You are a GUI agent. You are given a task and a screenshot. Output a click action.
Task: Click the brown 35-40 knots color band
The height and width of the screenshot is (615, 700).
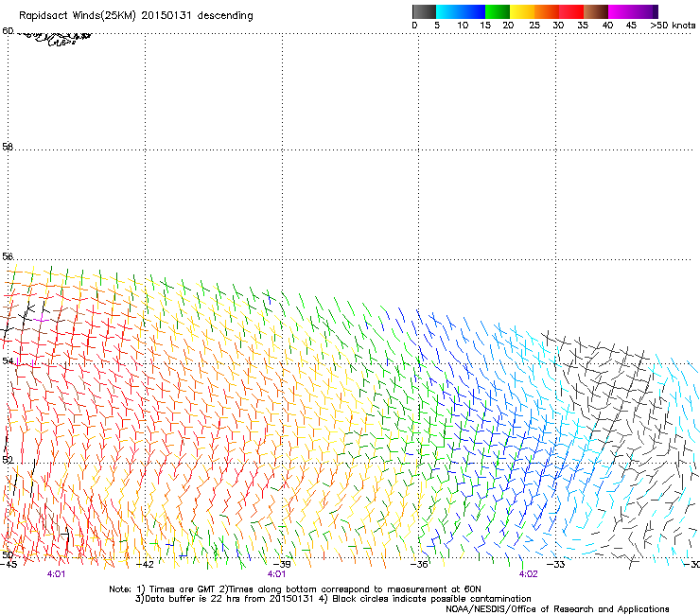point(596,11)
